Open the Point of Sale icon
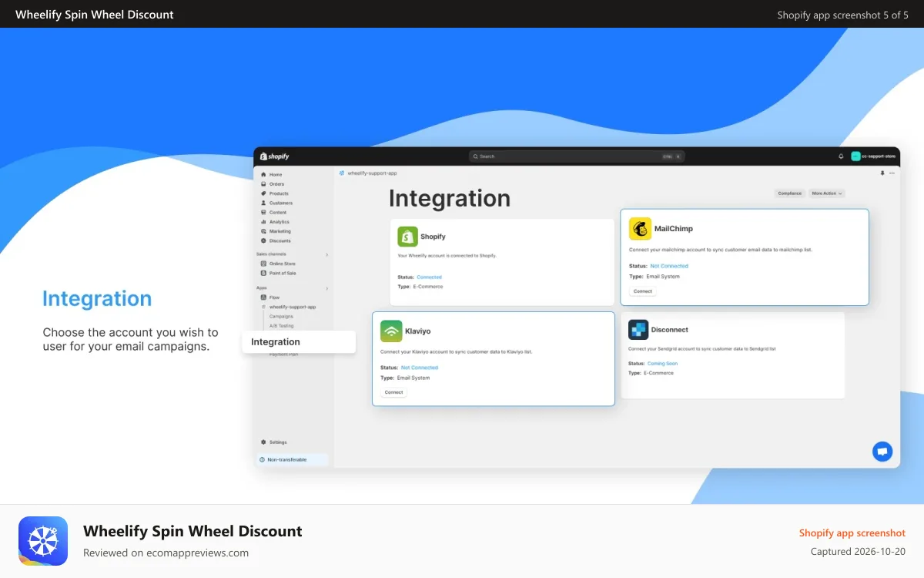This screenshot has height=578, width=924. coord(263,273)
